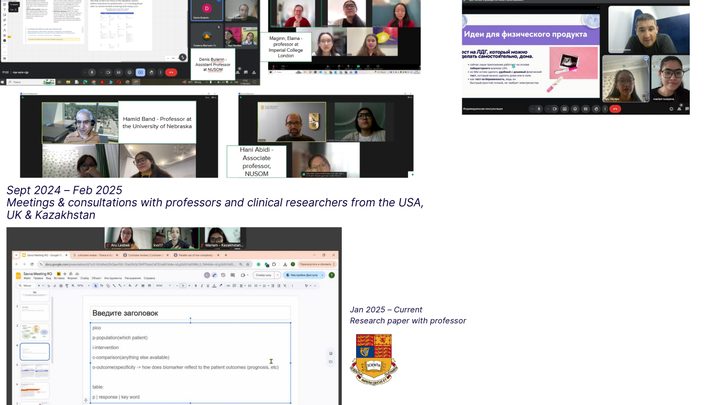Click Настройки доступа share button

pos(305,275)
